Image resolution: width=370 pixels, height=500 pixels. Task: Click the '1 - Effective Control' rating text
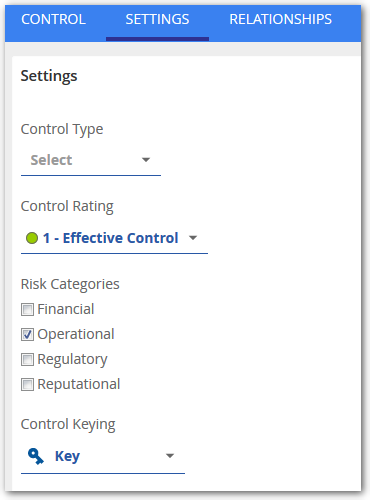pyautogui.click(x=111, y=238)
